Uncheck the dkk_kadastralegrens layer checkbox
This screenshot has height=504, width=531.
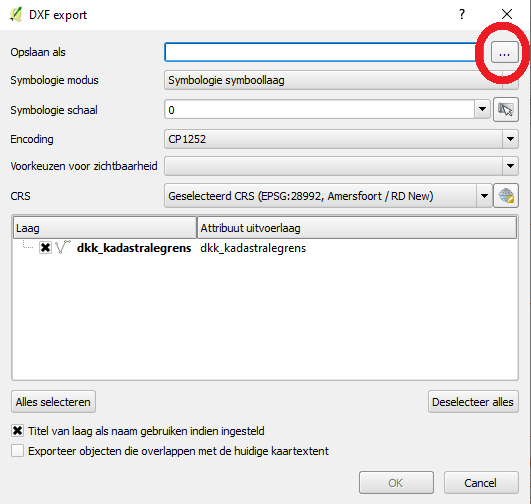(x=45, y=248)
